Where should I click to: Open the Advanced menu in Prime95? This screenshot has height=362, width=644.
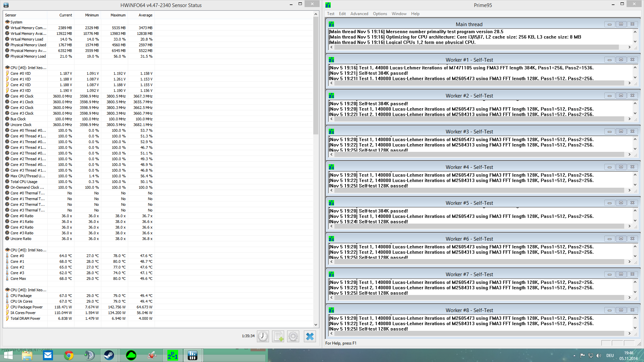tap(359, 14)
